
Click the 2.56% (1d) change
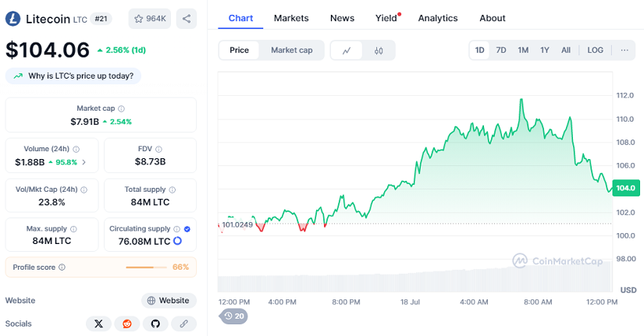click(122, 50)
